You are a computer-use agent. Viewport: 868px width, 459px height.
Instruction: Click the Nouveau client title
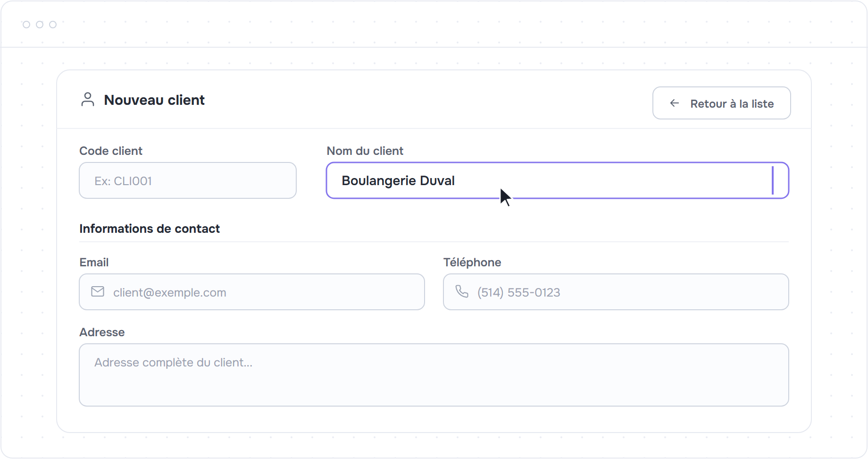(154, 100)
